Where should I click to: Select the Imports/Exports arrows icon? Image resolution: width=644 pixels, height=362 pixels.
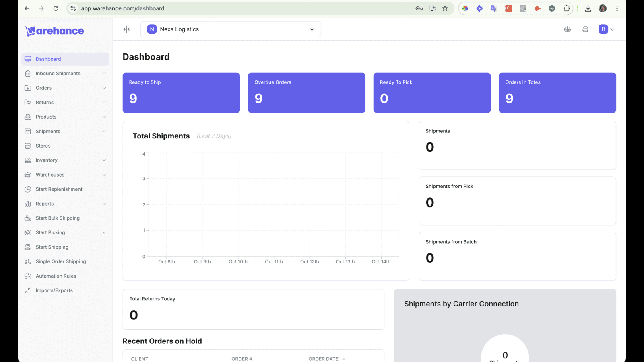pyautogui.click(x=27, y=290)
